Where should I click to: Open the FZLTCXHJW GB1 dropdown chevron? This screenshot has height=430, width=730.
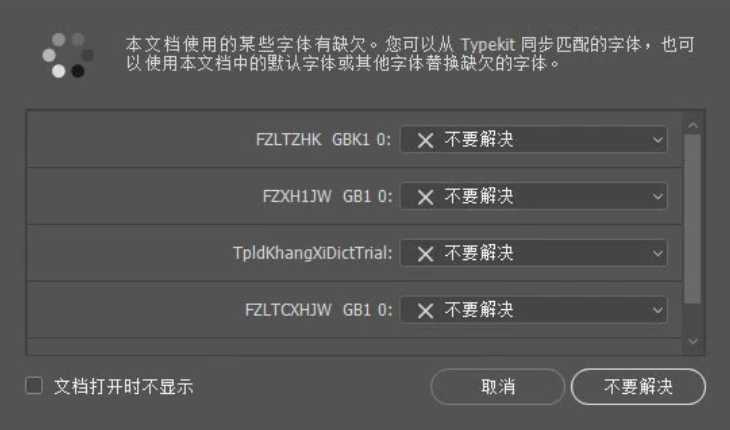coord(658,311)
